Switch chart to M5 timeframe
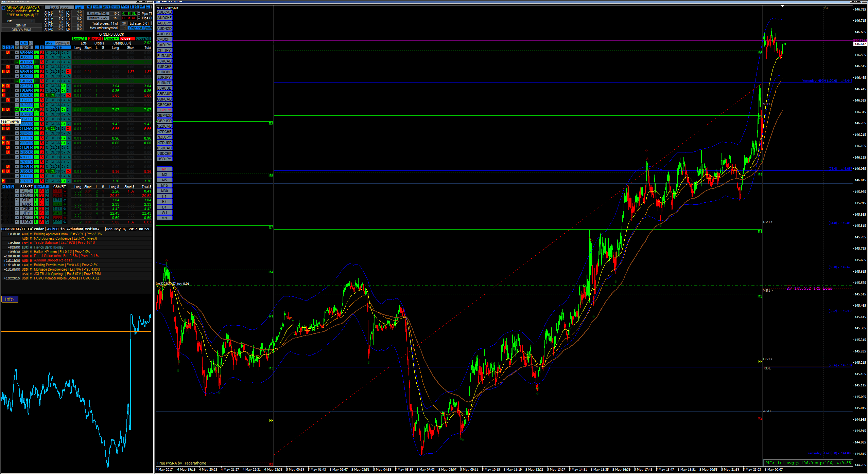The image size is (868, 474). [x=164, y=180]
